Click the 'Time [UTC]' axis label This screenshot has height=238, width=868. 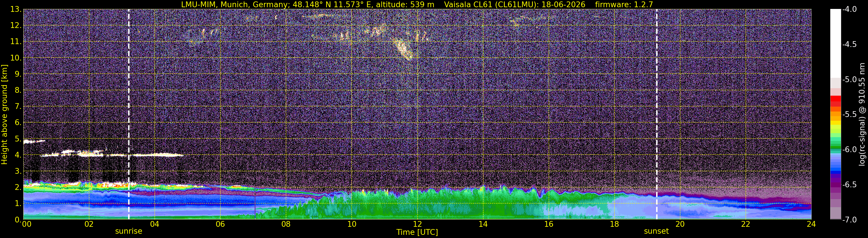point(417,232)
